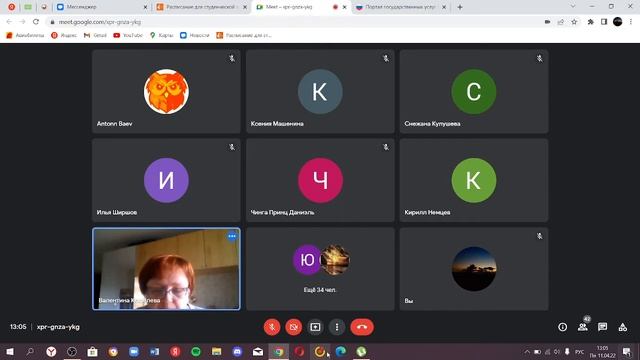This screenshot has width=640, height=360.
Task: Open tile options on the camera video tile
Action: click(x=232, y=236)
